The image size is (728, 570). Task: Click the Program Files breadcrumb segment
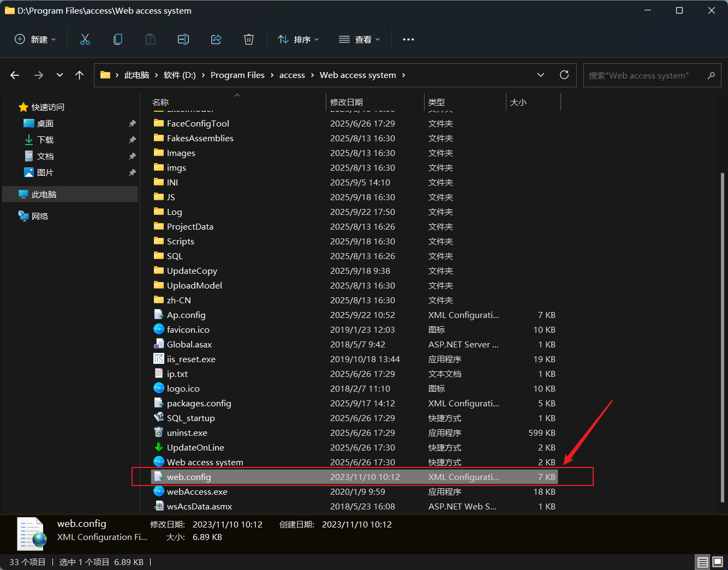point(237,75)
